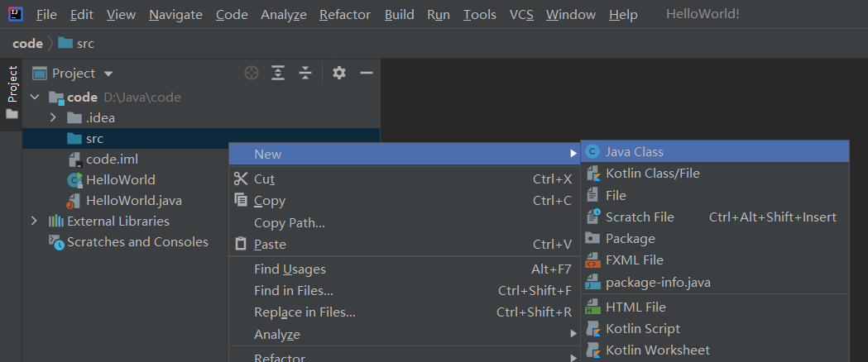
Task: Click the HelloWorld class icon in tree
Action: pyautogui.click(x=74, y=179)
